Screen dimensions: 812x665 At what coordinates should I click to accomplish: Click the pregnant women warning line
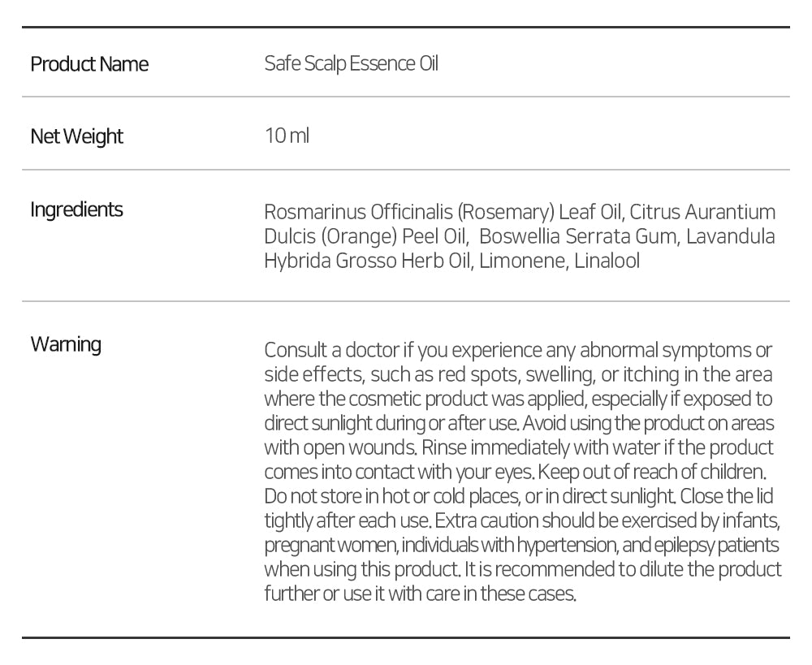(x=521, y=546)
